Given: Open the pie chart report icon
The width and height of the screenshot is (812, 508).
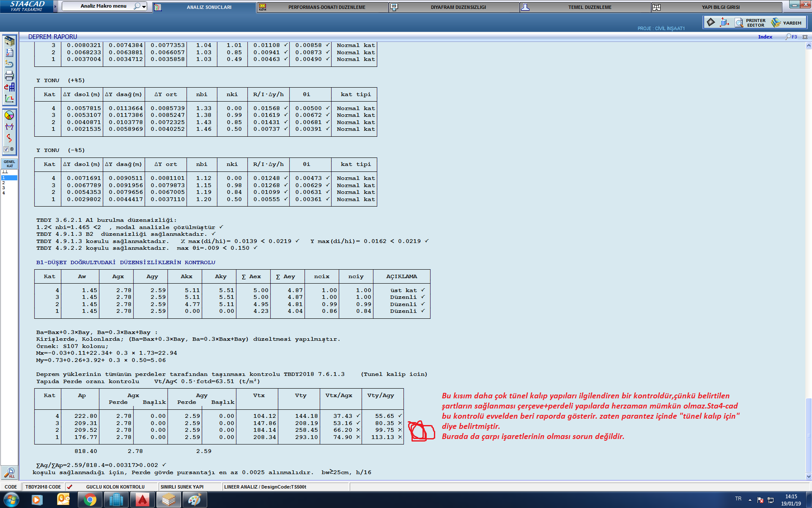Looking at the screenshot, I should pyautogui.click(x=9, y=115).
